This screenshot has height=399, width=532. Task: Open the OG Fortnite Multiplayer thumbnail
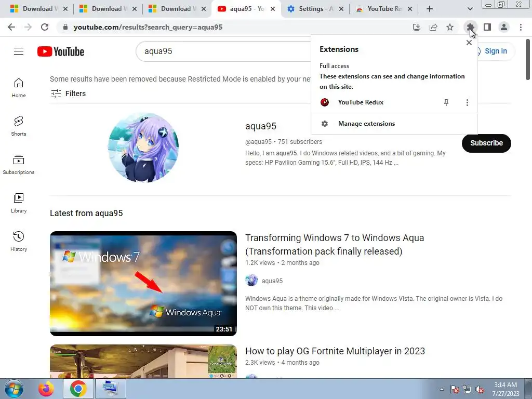tap(143, 362)
